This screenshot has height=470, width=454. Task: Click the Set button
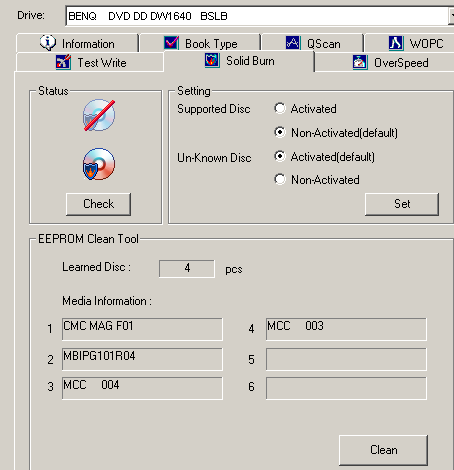(402, 204)
